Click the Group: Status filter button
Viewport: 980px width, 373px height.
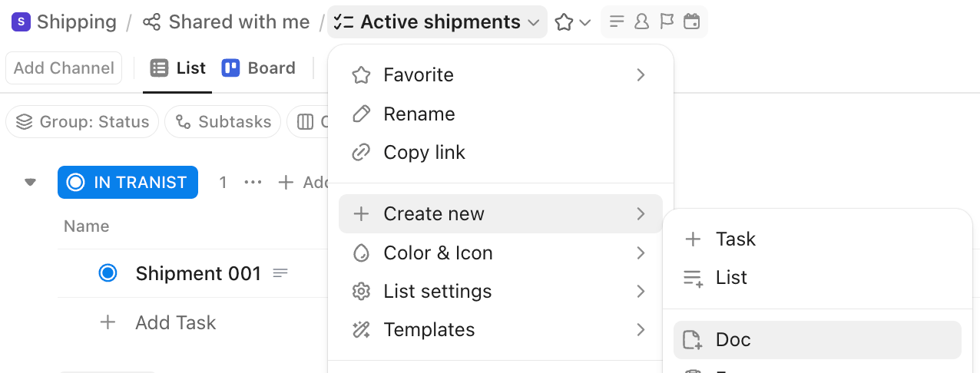pos(82,122)
